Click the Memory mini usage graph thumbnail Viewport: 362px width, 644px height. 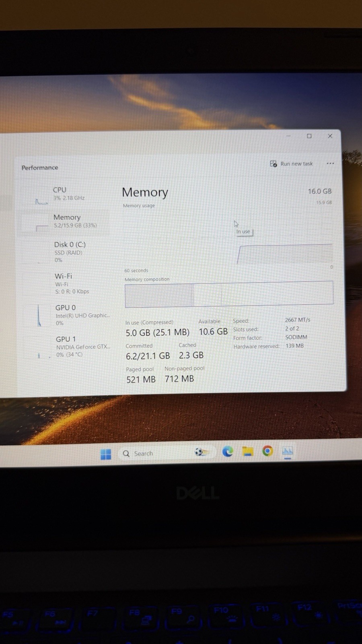(x=36, y=223)
